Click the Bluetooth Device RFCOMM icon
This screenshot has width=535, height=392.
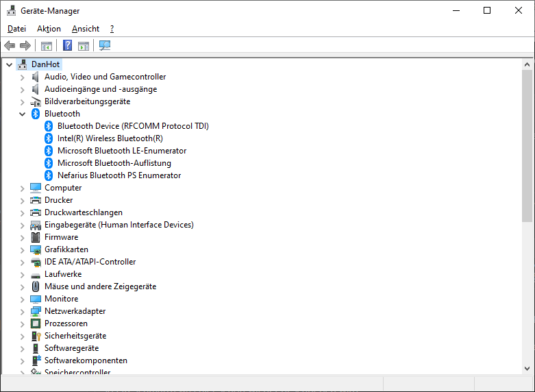(x=49, y=126)
